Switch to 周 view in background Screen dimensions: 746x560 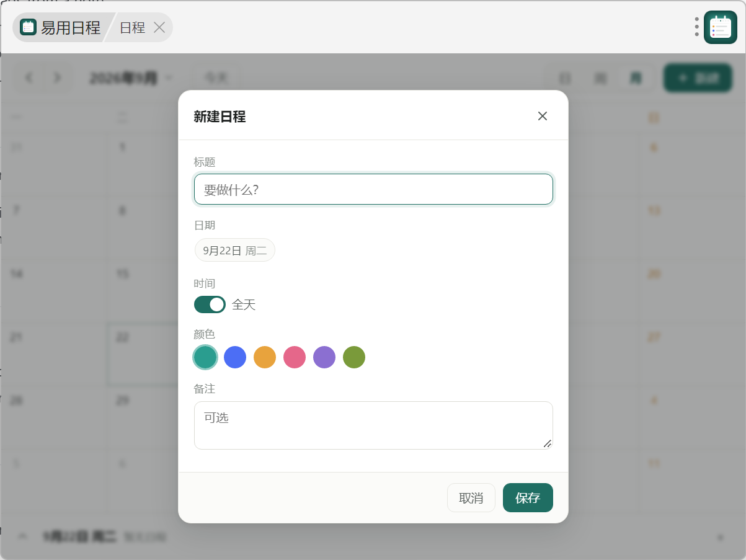pos(600,78)
